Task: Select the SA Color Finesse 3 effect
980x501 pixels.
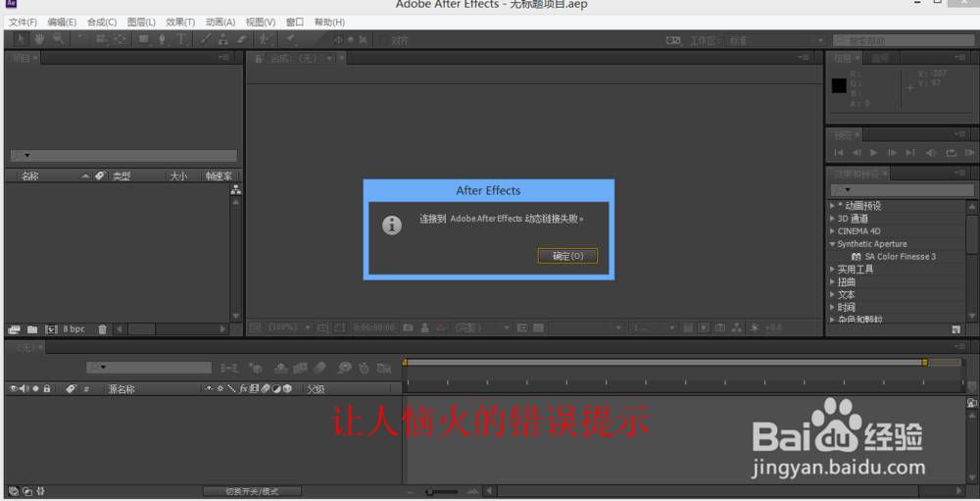Action: [895, 257]
